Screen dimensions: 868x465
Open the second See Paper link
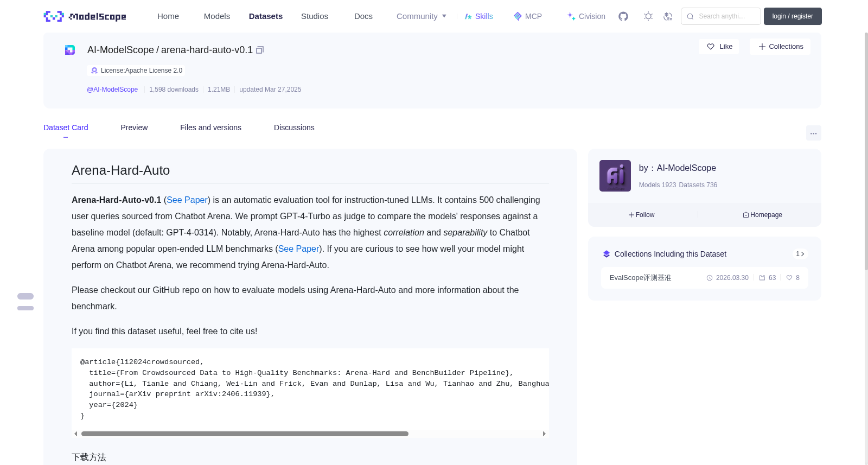point(298,249)
